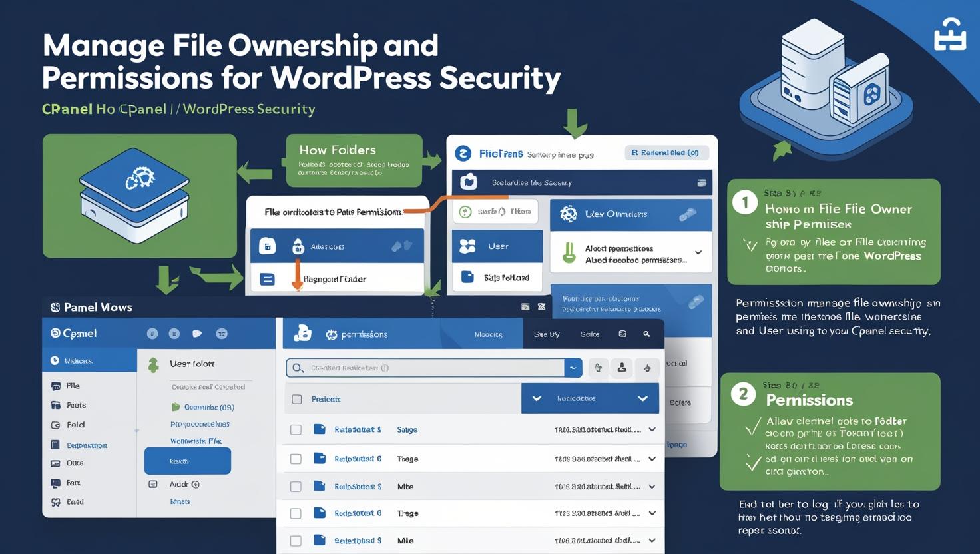Click the first small icon right of Pamel Vlows

click(525, 307)
